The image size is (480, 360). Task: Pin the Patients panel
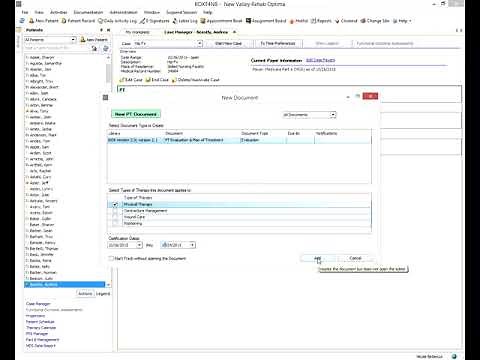click(x=101, y=30)
